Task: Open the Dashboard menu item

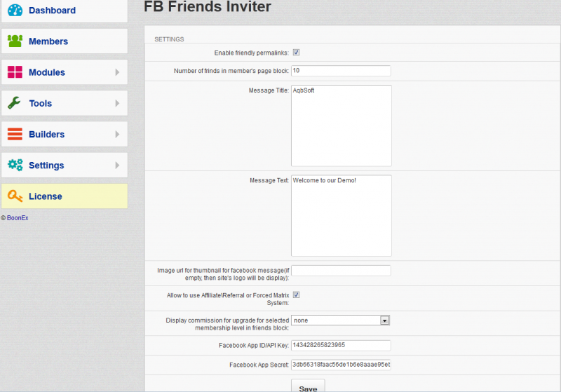Action: tap(65, 11)
